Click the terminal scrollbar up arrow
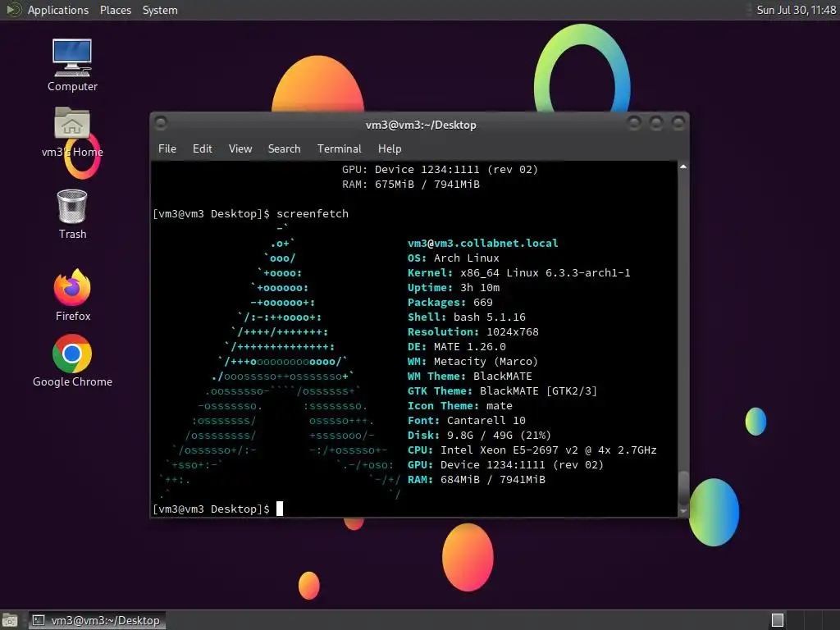 683,167
